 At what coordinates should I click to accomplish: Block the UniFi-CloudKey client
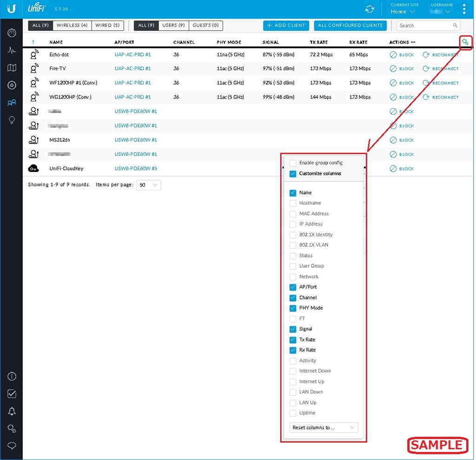(402, 169)
